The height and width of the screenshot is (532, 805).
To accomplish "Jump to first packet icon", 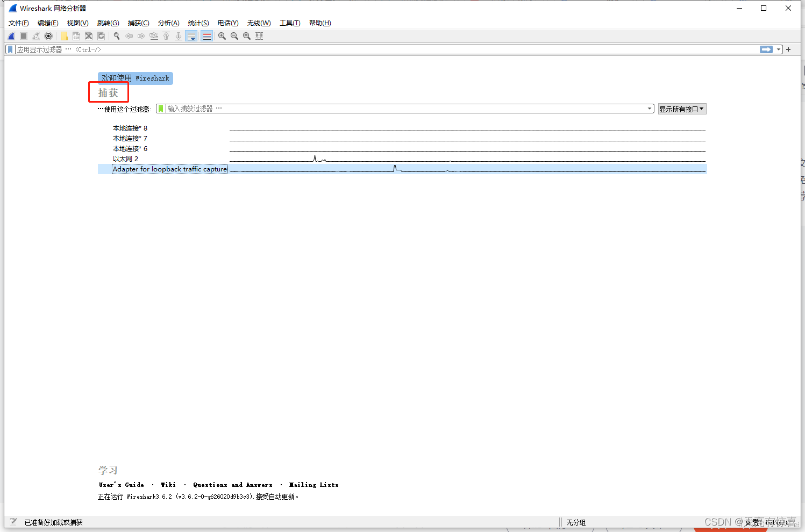I will click(x=166, y=36).
